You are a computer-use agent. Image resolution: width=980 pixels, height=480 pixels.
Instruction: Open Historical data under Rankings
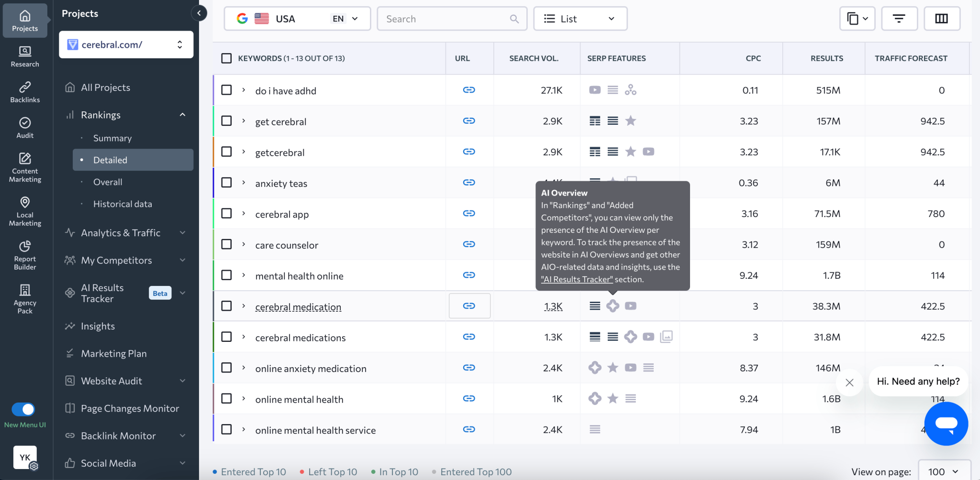[122, 203]
